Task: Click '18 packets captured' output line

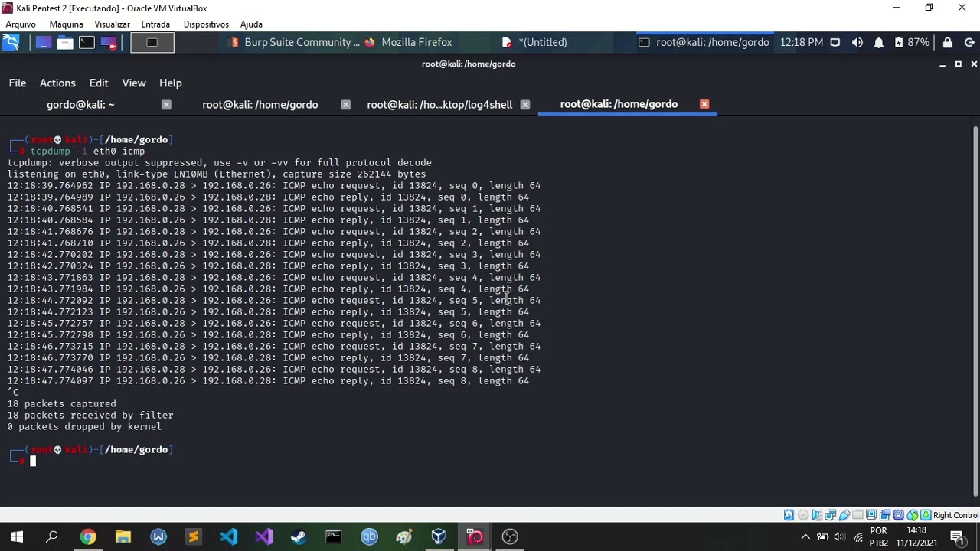Action: [62, 404]
